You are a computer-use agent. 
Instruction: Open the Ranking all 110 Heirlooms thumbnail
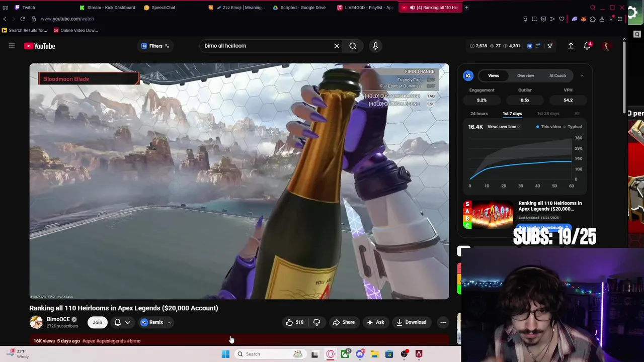click(x=488, y=215)
